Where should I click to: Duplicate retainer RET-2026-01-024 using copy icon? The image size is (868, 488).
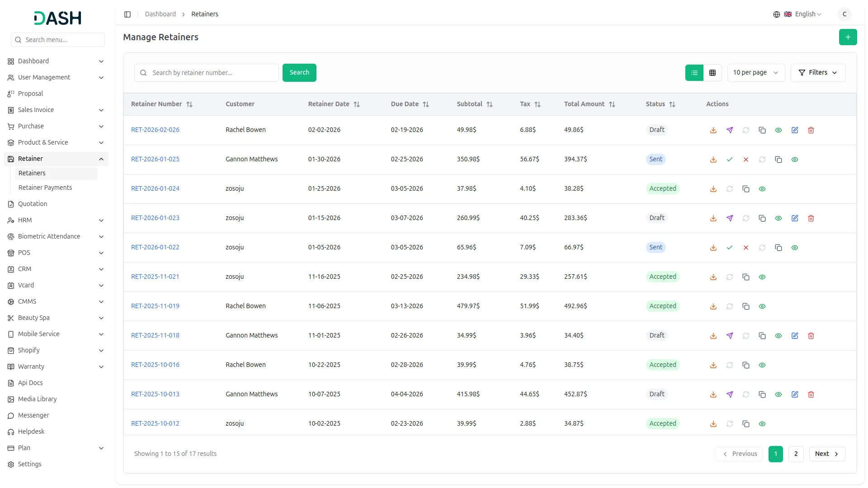click(745, 189)
